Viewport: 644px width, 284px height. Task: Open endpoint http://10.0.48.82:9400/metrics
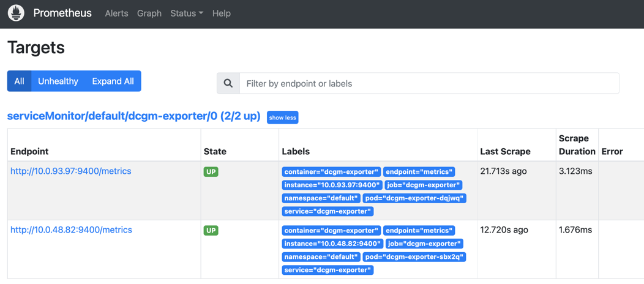pos(71,230)
